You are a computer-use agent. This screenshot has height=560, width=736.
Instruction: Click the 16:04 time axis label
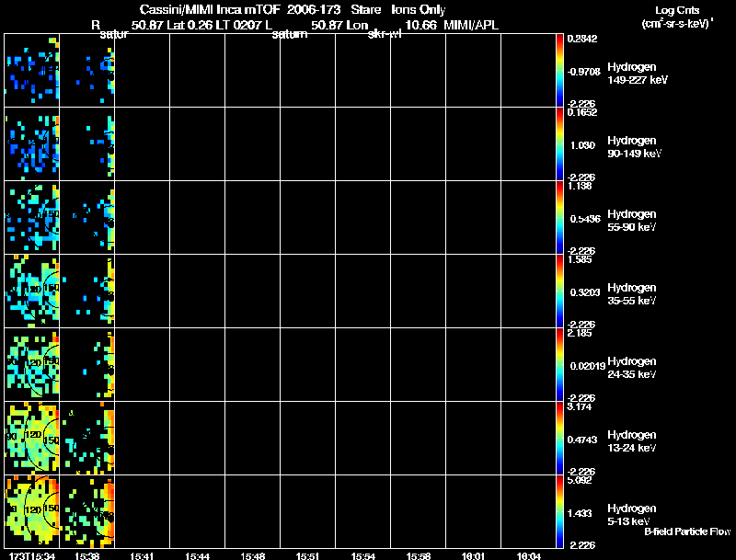pos(529,555)
